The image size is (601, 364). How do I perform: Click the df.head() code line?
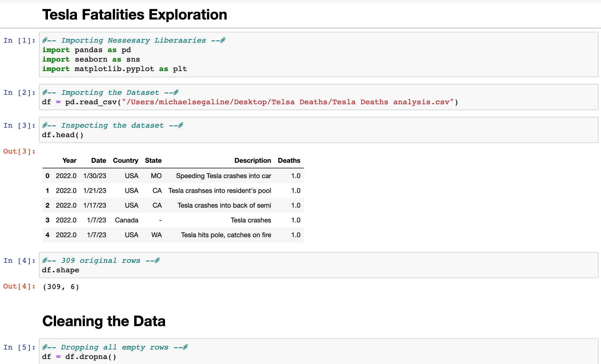coord(63,135)
